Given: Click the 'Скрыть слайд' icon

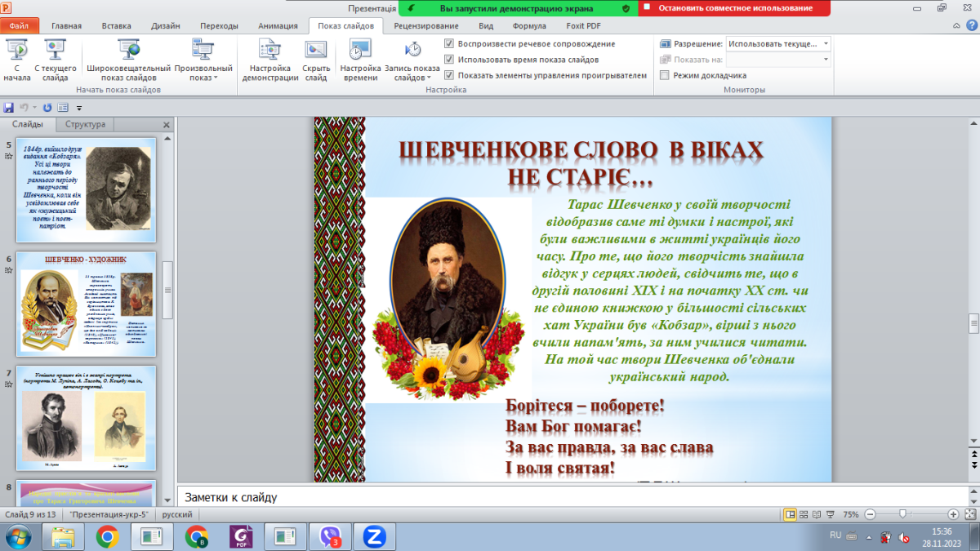Looking at the screenshot, I should click(x=316, y=51).
